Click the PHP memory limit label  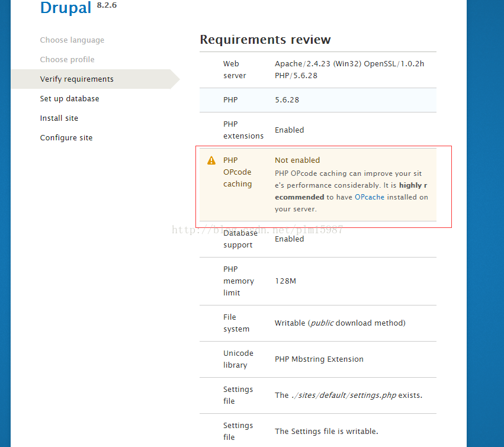click(239, 281)
